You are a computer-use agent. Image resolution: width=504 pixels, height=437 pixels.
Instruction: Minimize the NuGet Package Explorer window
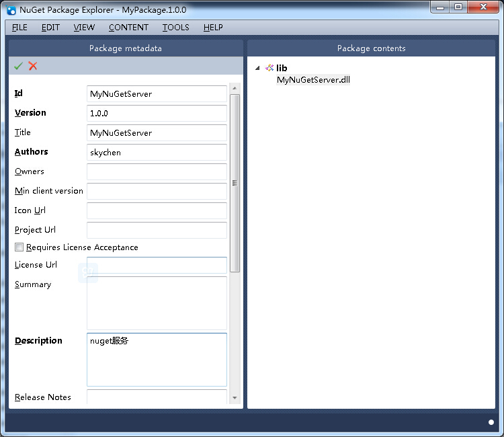pyautogui.click(x=440, y=7)
